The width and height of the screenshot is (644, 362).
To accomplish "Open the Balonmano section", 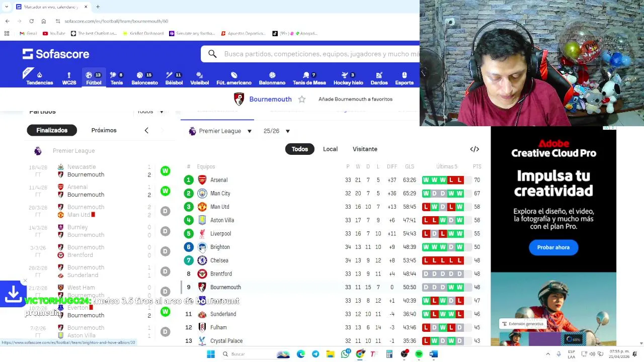I will (272, 78).
